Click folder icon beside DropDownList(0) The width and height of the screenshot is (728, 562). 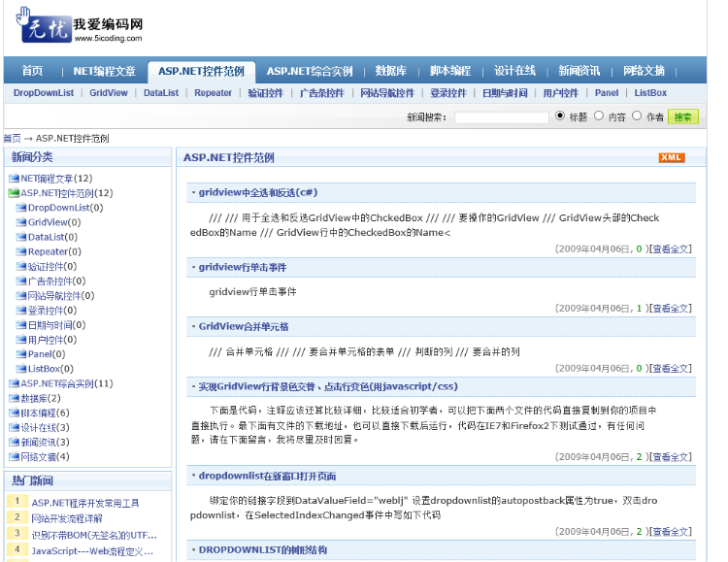pyautogui.click(x=21, y=208)
